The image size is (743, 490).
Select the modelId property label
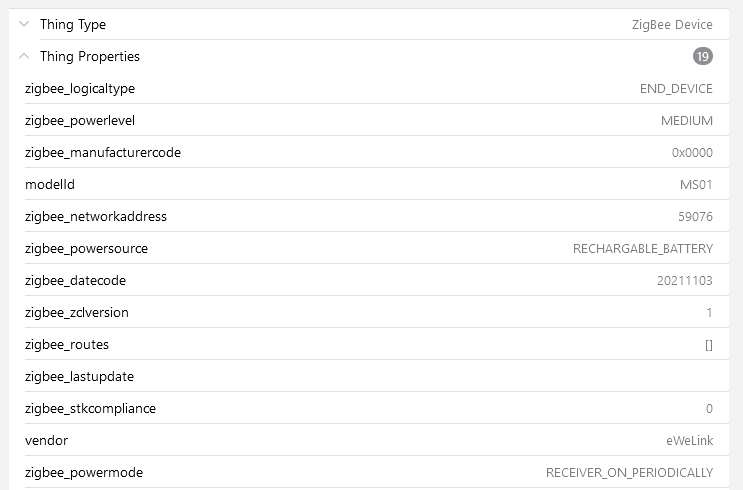coord(50,185)
